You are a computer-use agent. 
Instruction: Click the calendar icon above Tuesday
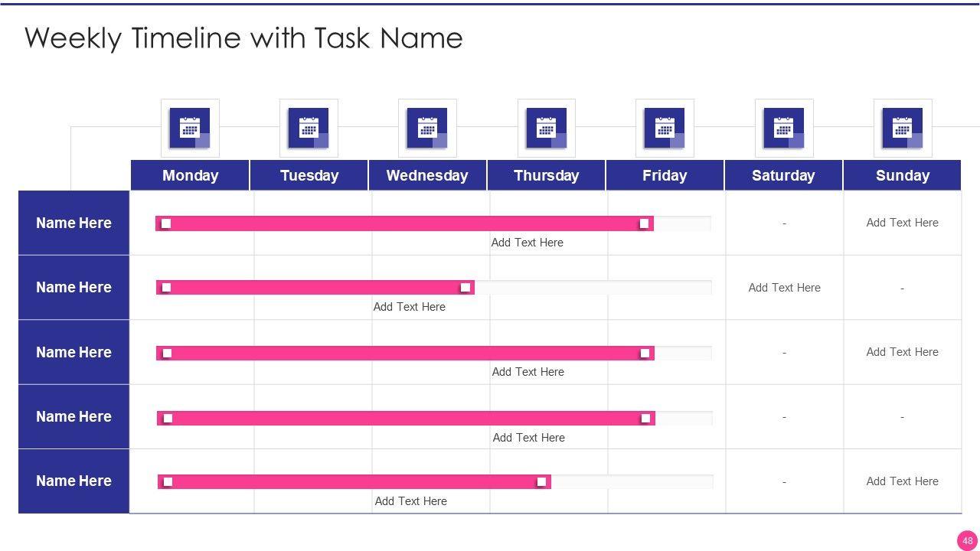point(309,128)
